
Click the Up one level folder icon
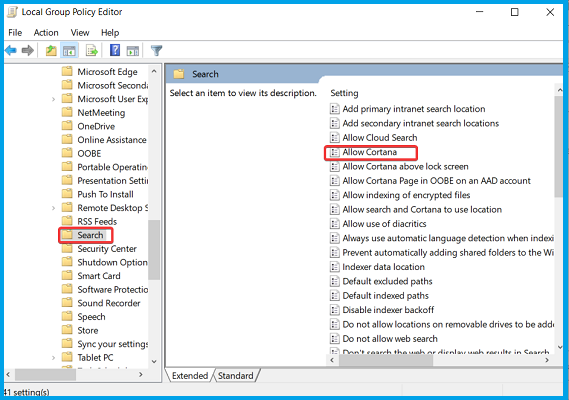click(x=51, y=50)
